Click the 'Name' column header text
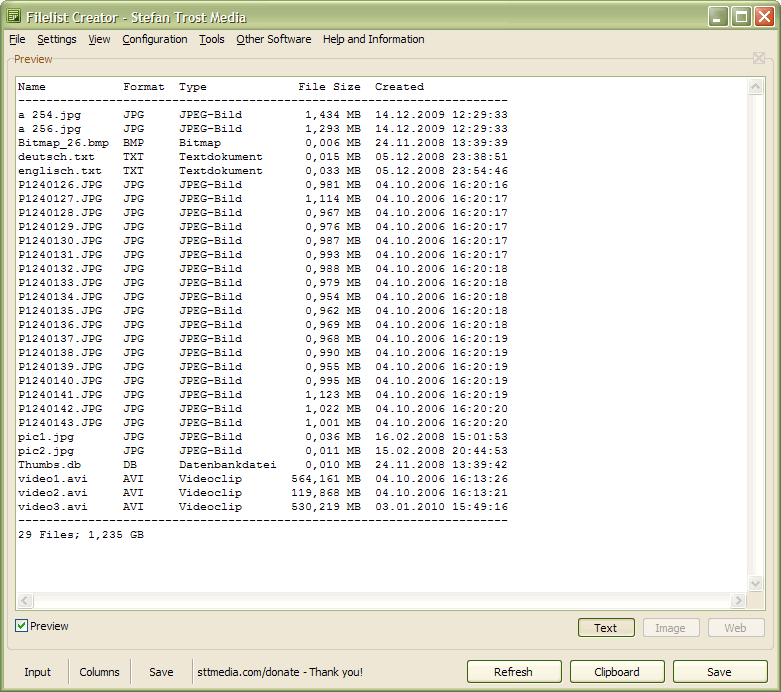The height and width of the screenshot is (692, 781). tap(32, 87)
